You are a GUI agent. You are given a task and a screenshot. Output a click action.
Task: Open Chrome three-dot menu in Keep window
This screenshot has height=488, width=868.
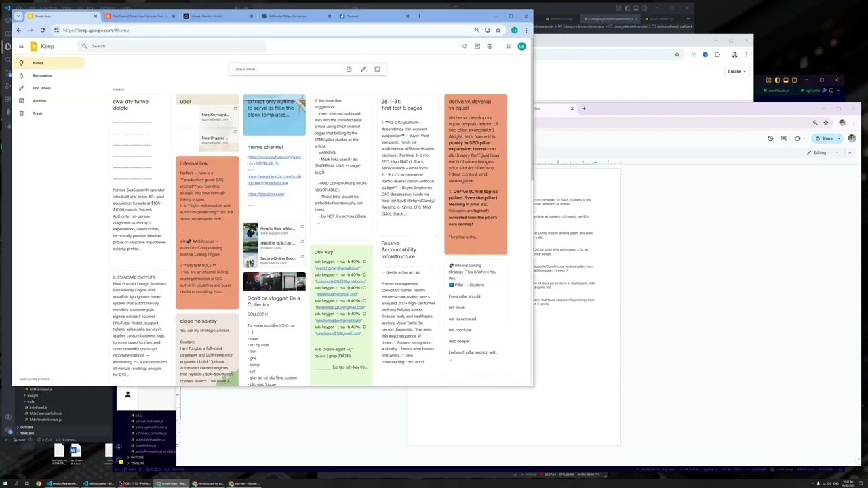(x=526, y=30)
